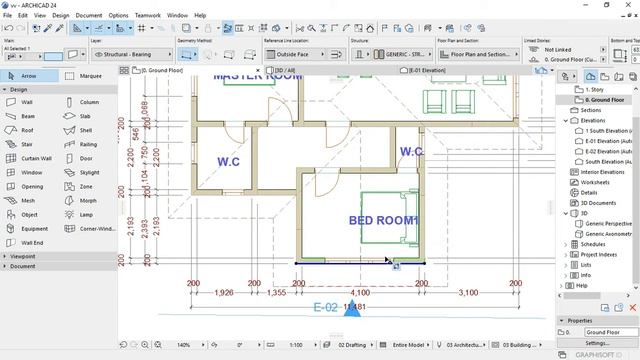Select the Zone tool
Screen dimensions: 640x360
[x=79, y=187]
